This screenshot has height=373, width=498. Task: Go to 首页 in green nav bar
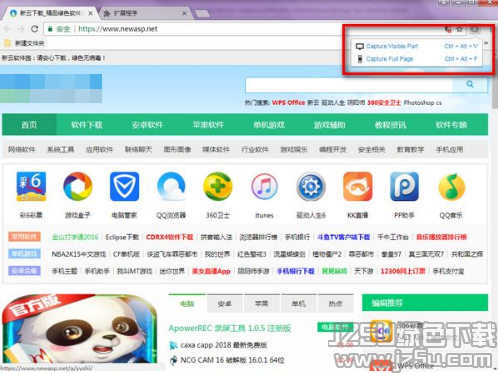(x=29, y=125)
